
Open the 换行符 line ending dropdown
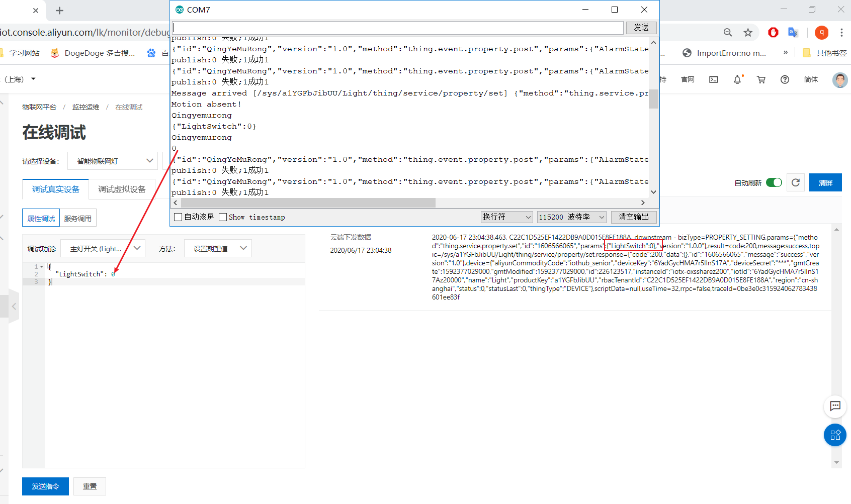pos(506,217)
